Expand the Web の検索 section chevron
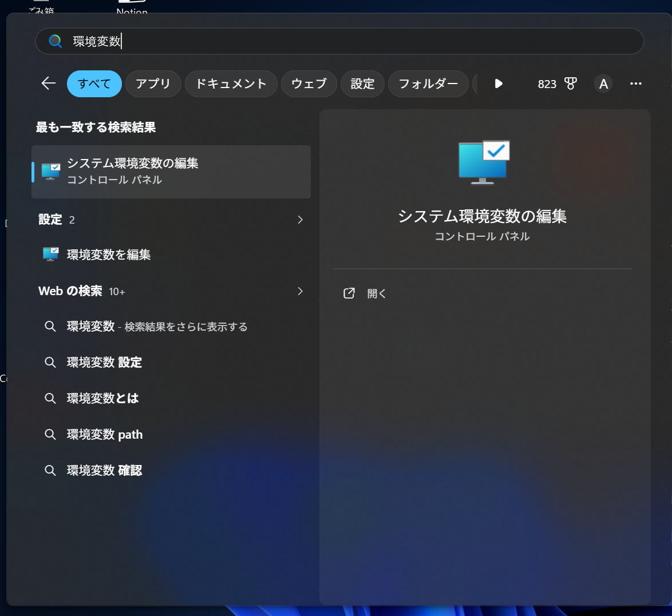 point(300,291)
